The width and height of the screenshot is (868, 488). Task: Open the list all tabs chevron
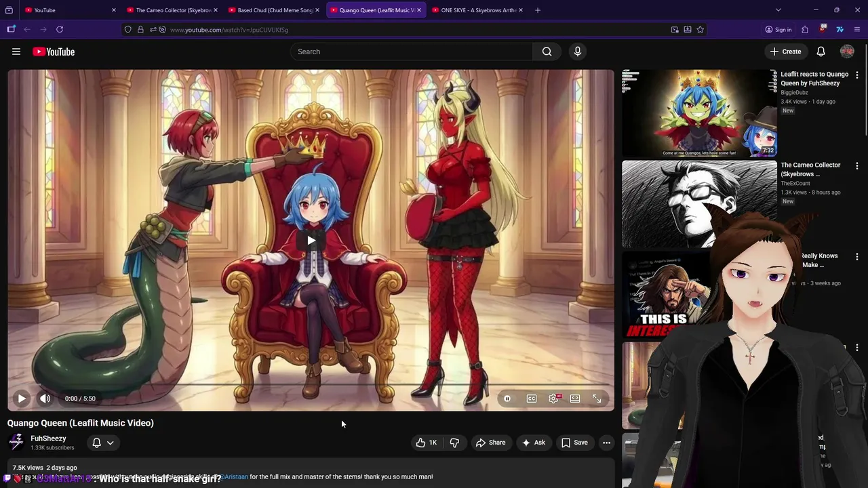[778, 10]
